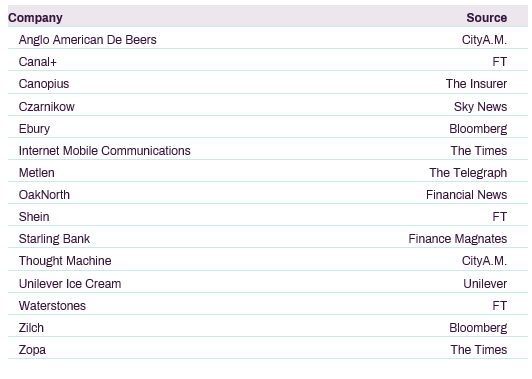Click the Finance Magnates source text
Image resolution: width=532 pixels, height=379 pixels.
tap(458, 239)
